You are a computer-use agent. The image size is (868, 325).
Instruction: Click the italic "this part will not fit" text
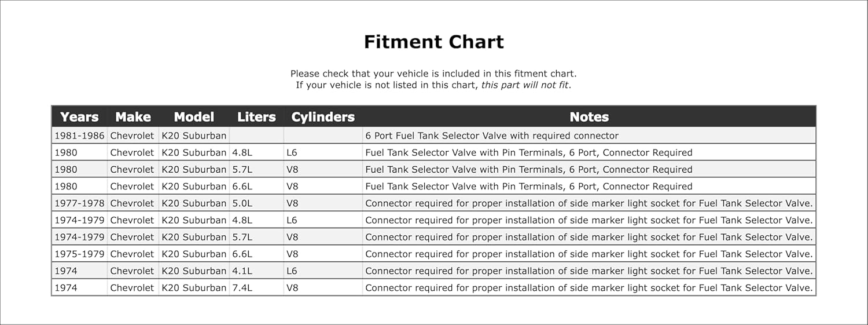tap(525, 85)
